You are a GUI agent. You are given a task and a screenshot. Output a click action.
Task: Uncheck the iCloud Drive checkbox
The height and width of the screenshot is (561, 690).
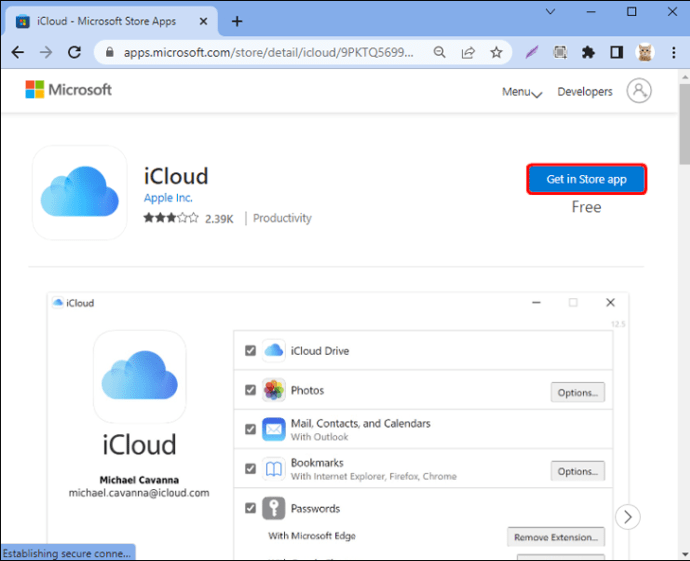click(250, 351)
